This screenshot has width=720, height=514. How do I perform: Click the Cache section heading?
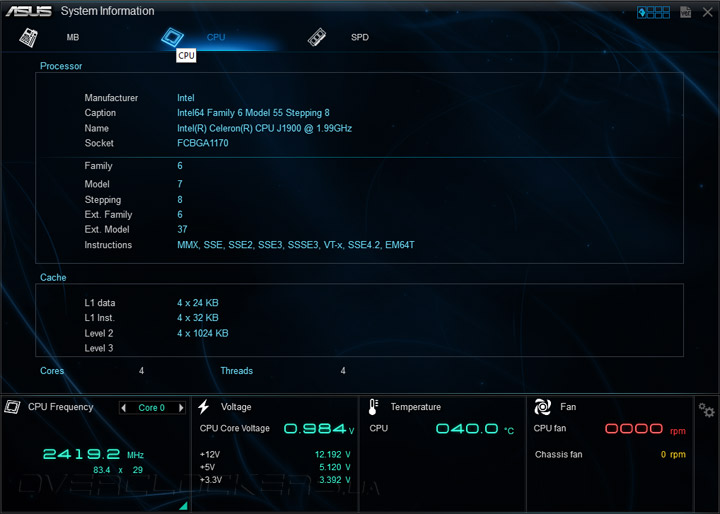coord(53,277)
